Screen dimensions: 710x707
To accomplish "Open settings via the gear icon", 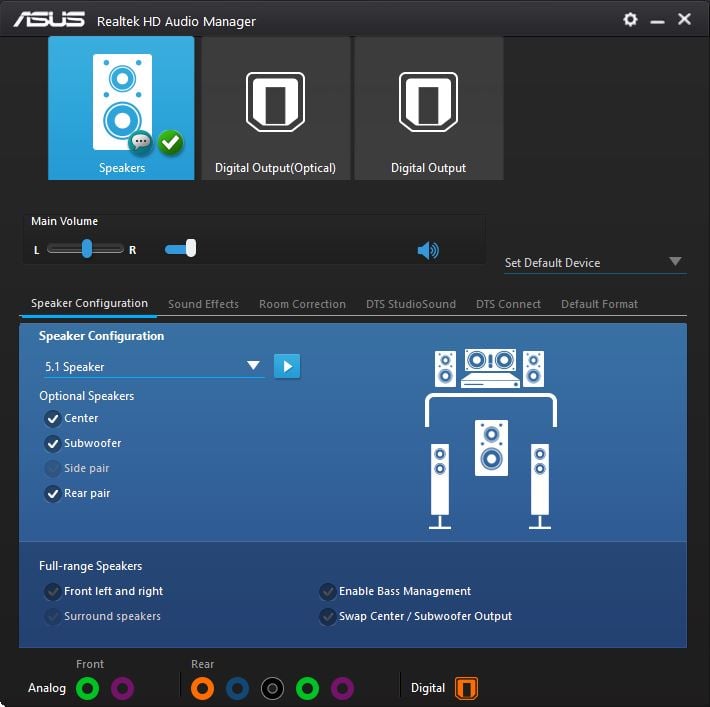I will click(630, 19).
